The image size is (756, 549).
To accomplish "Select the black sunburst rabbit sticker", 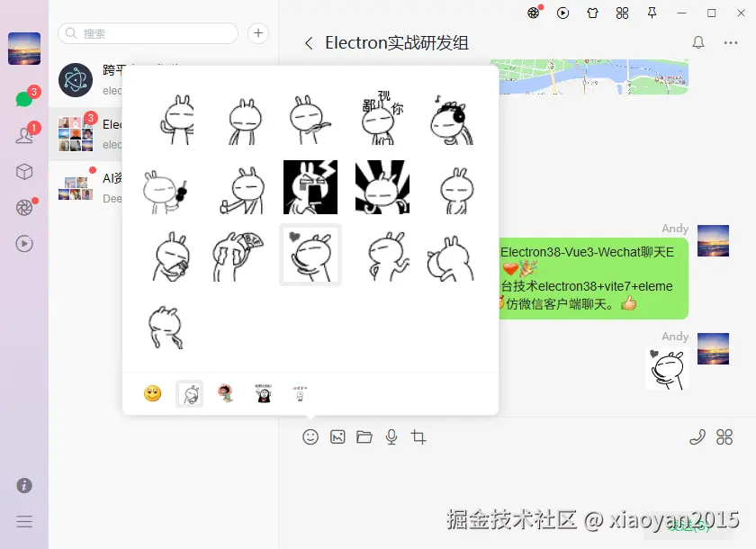I will 382,187.
